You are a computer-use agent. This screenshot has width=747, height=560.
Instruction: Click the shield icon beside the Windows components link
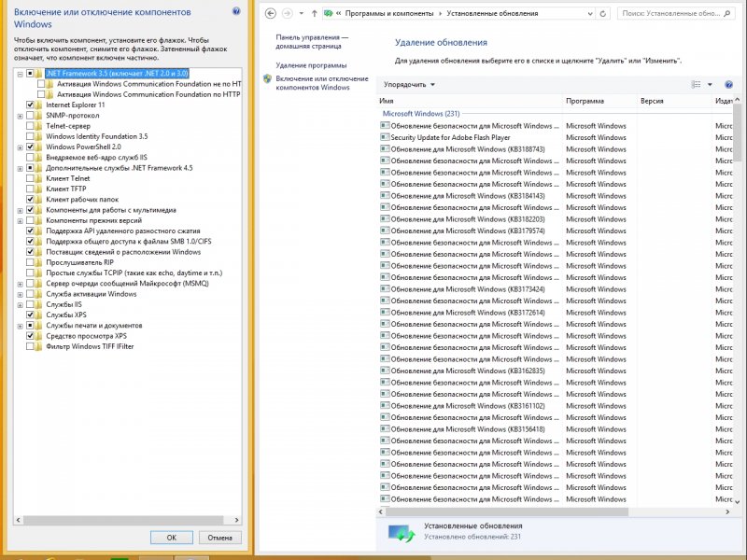267,79
